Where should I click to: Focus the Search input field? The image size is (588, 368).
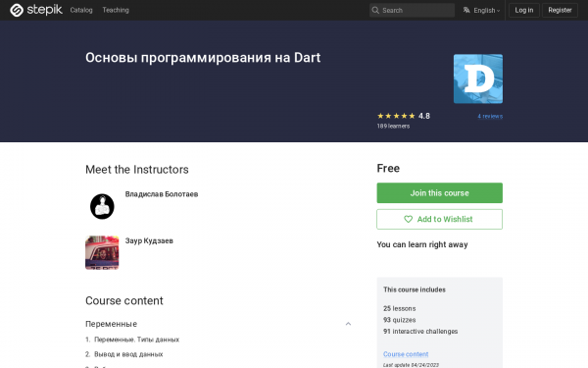coord(412,10)
